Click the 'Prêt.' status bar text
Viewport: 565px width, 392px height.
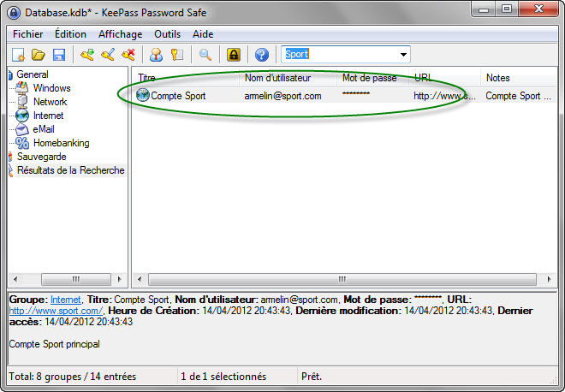(x=312, y=377)
